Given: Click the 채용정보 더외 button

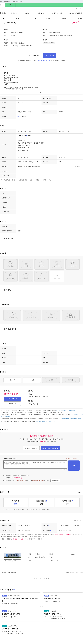Looking at the screenshot, I should point(74,554).
